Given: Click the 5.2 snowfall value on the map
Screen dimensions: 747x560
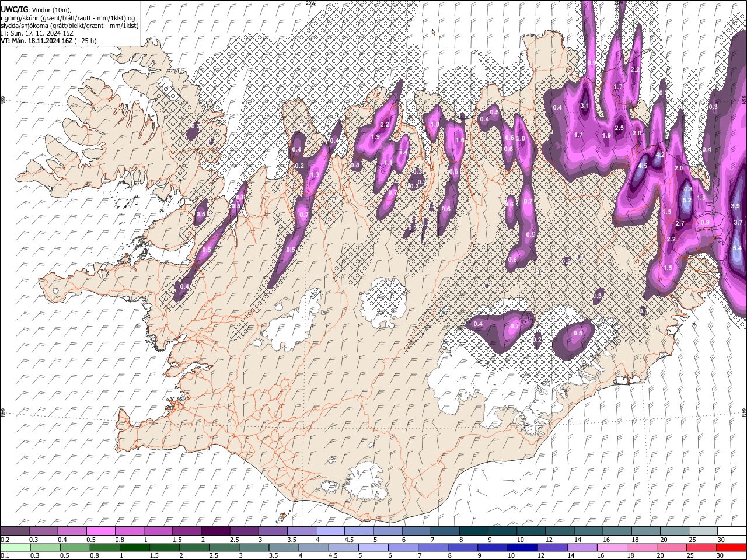Looking at the screenshot, I should 687,200.
